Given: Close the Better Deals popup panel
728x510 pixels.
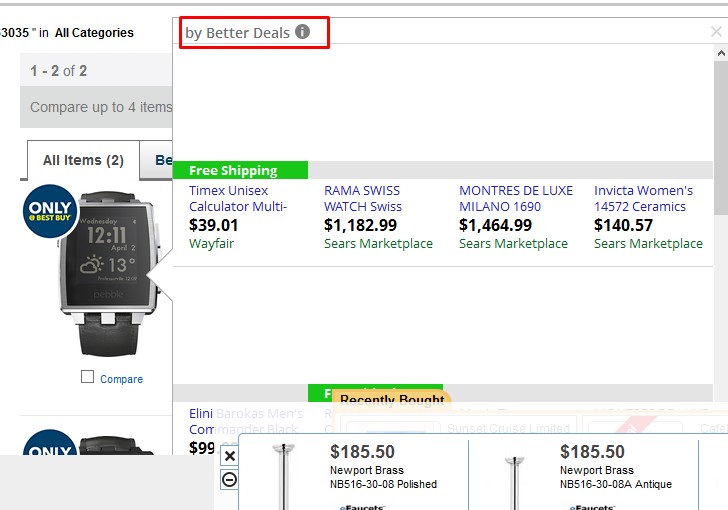Looking at the screenshot, I should pyautogui.click(x=716, y=32).
